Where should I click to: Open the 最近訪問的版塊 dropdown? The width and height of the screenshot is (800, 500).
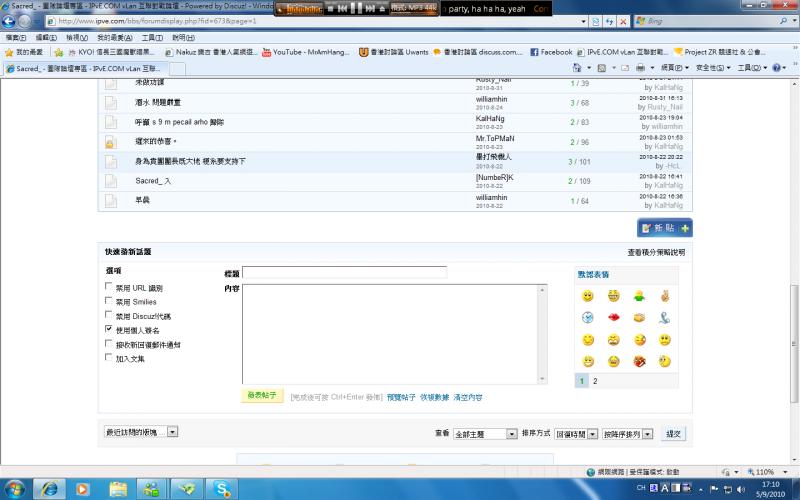[141, 432]
